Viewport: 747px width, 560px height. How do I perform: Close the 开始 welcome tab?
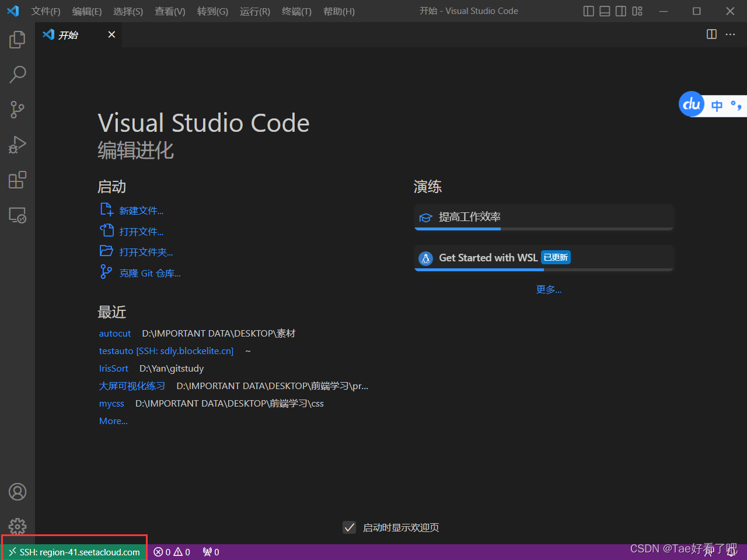[111, 34]
